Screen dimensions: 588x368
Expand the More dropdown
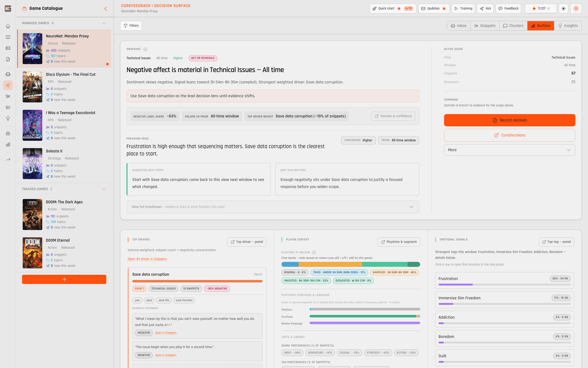click(509, 150)
